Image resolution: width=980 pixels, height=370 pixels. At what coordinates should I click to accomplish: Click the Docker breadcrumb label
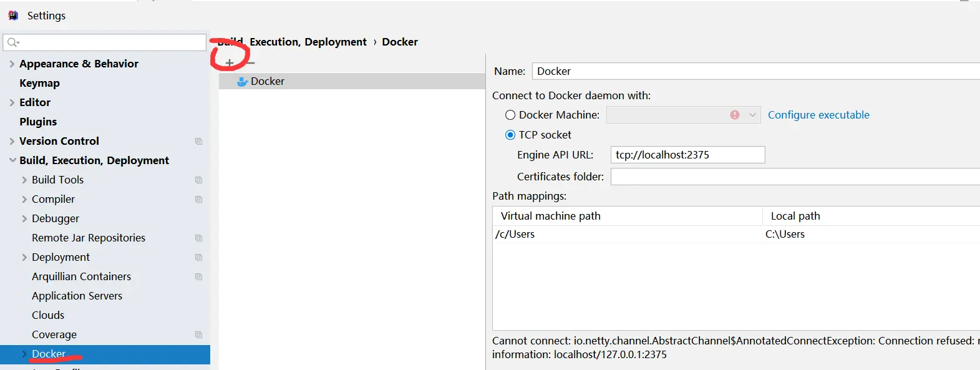coord(400,42)
